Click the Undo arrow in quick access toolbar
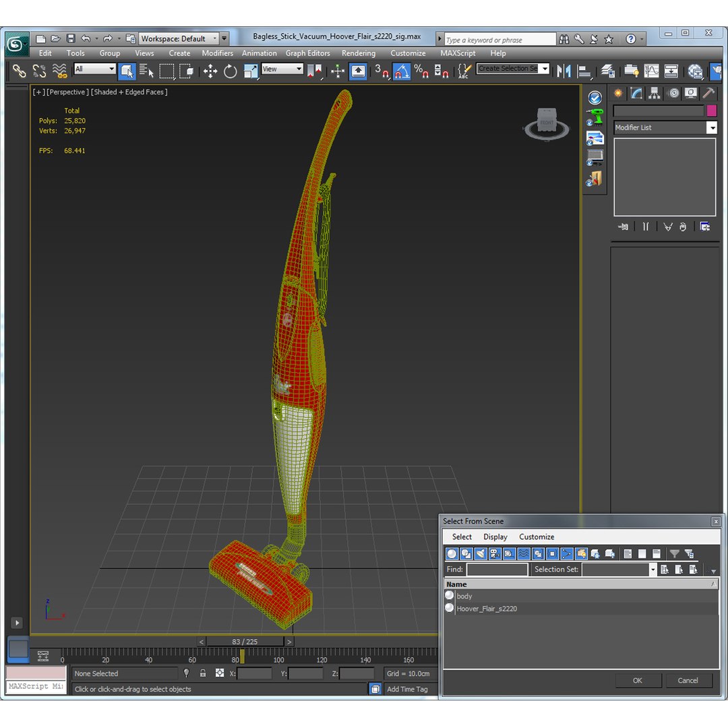This screenshot has width=728, height=728. point(86,38)
